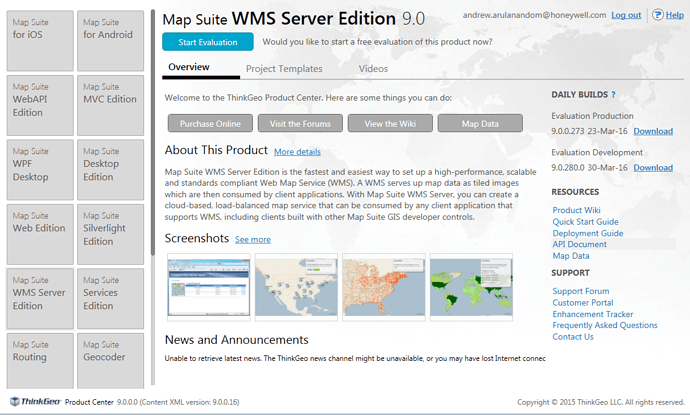Switch to the Videos tab
Screen dimensions: 690x415
coord(373,69)
